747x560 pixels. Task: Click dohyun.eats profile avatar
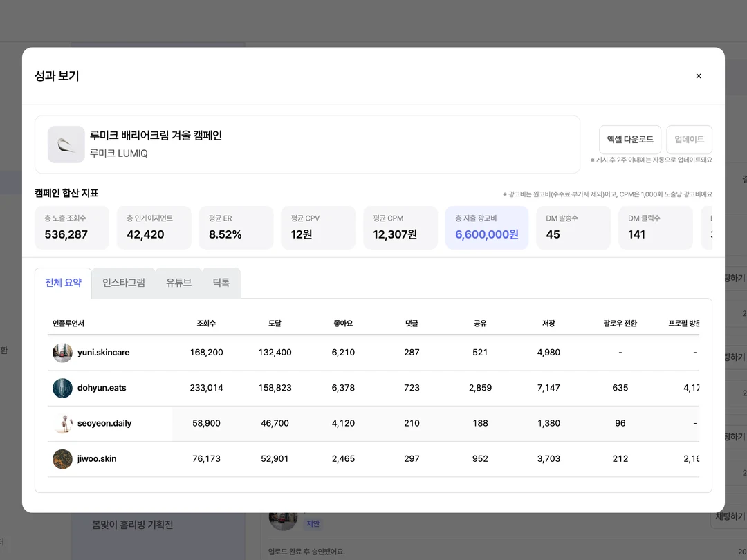pos(62,388)
